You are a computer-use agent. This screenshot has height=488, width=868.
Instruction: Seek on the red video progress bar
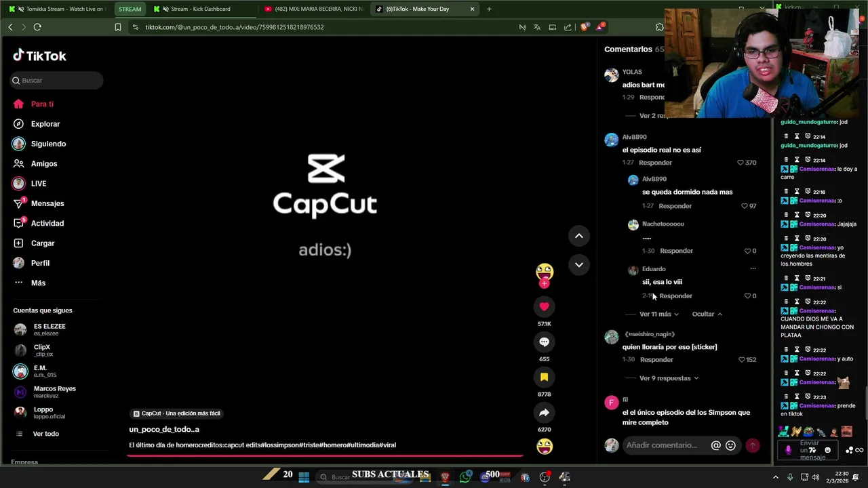tap(325, 455)
